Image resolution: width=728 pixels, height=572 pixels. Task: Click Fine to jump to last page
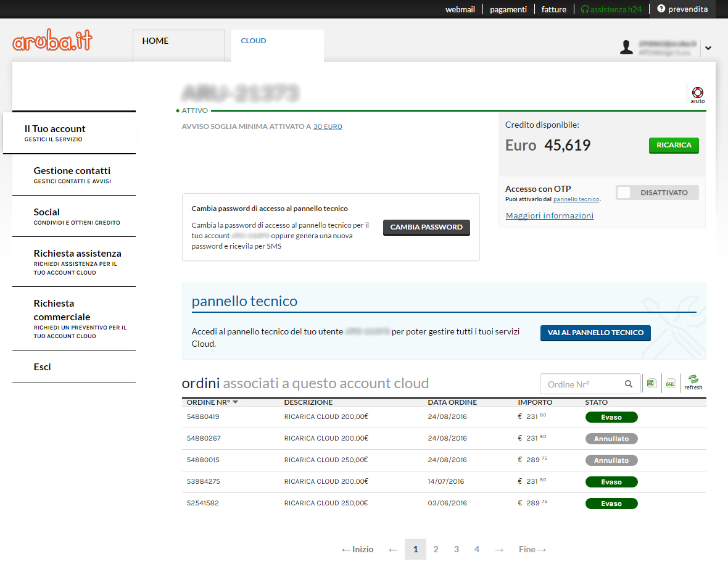click(532, 549)
